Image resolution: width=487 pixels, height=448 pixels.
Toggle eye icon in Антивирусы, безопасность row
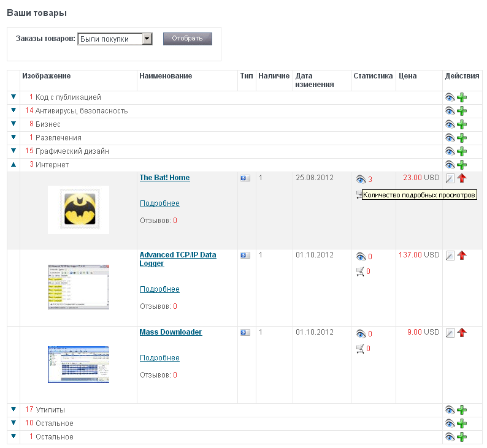pyautogui.click(x=450, y=111)
